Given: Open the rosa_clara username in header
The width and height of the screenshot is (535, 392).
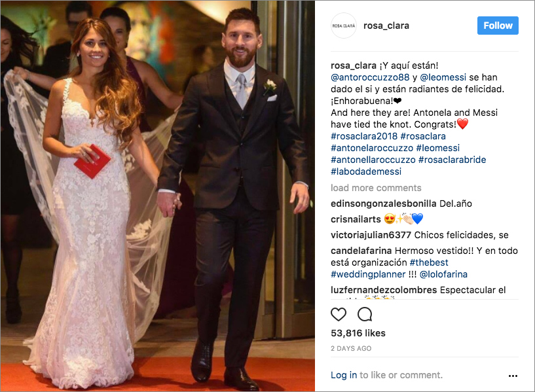Looking at the screenshot, I should pyautogui.click(x=386, y=26).
